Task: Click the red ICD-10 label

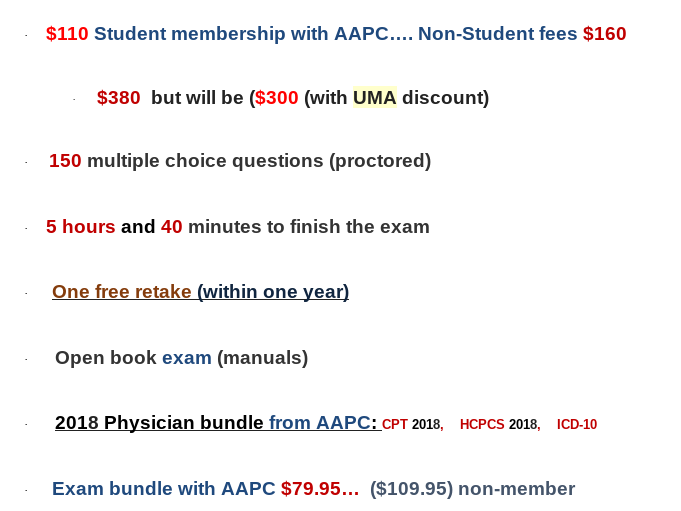Action: click(577, 424)
